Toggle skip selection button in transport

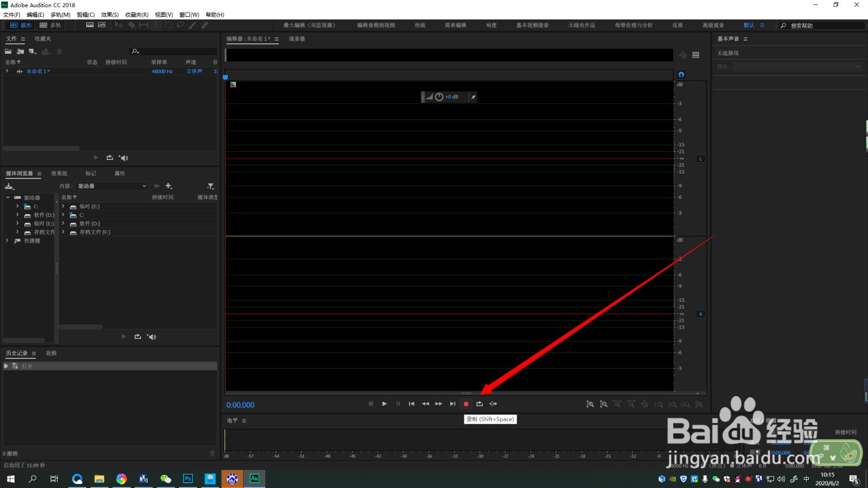[x=493, y=404]
